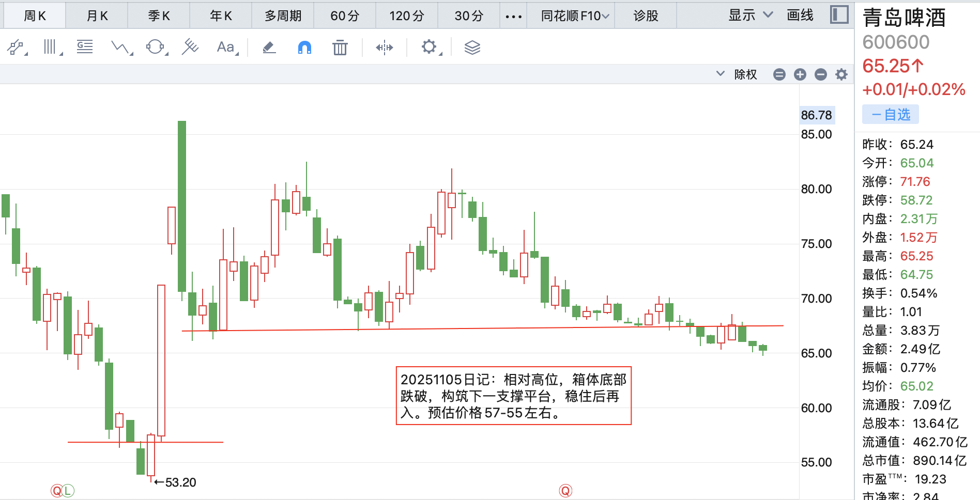This screenshot has width=980, height=500.
Task: Click the 86.78 price axis label
Action: [x=817, y=115]
